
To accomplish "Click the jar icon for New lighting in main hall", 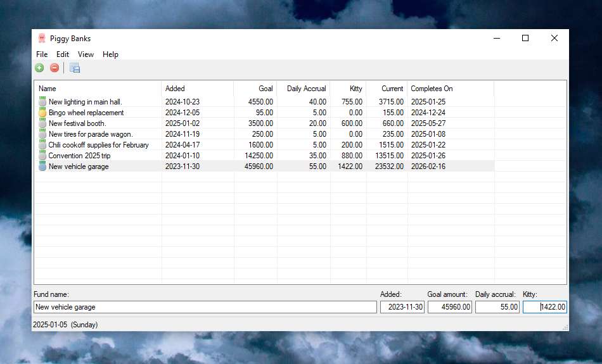I will (x=42, y=102).
